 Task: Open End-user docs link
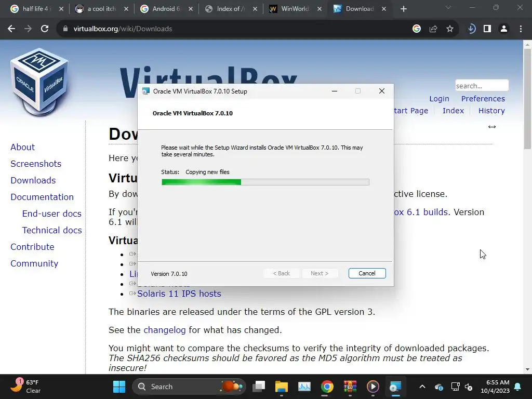[x=51, y=214]
